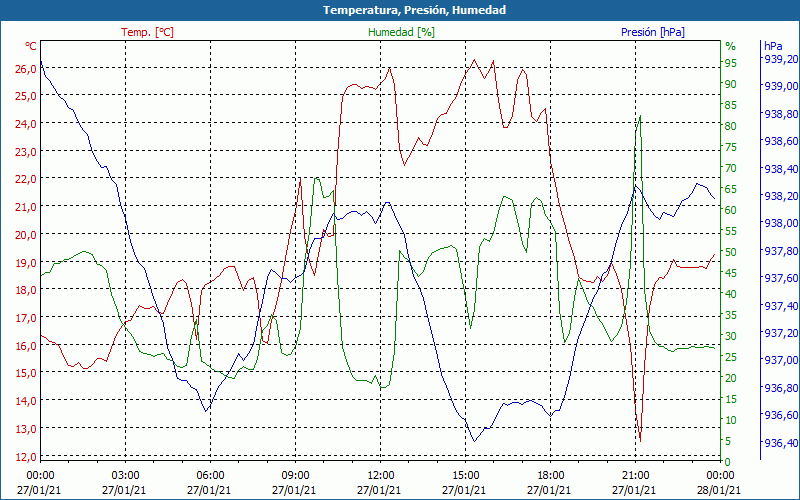Click the blue 'hPa' axis unit label

point(772,46)
